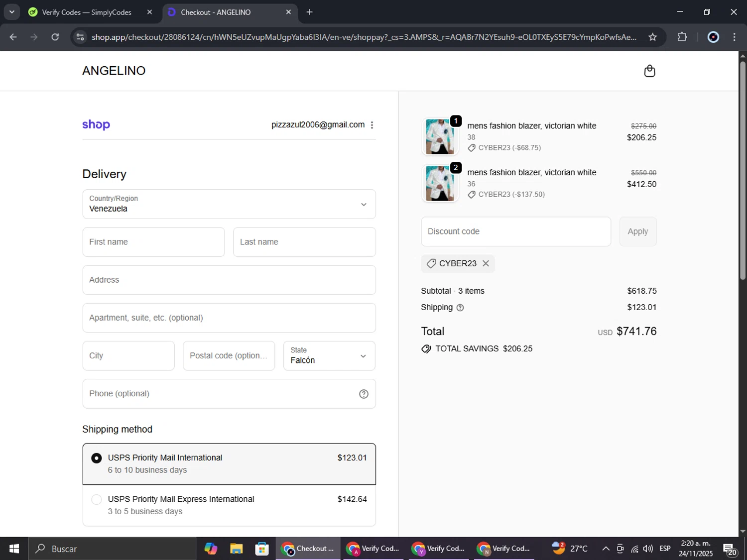Open Chrome three-dot menu

coord(734,37)
